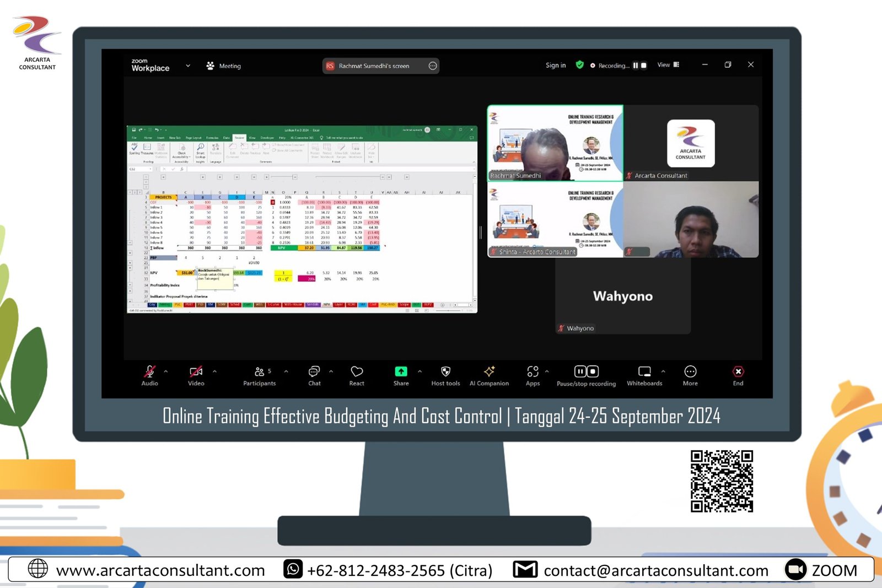Open the Meeting tab at top
The image size is (882, 588).
coord(224,66)
